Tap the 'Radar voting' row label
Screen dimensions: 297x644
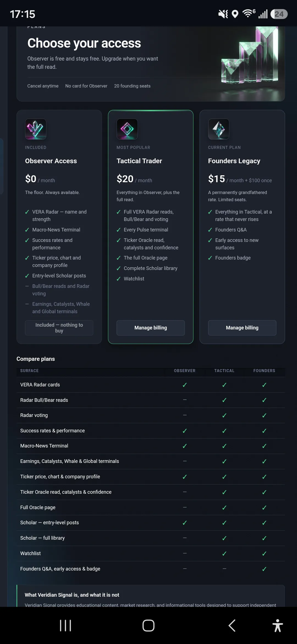tap(34, 415)
